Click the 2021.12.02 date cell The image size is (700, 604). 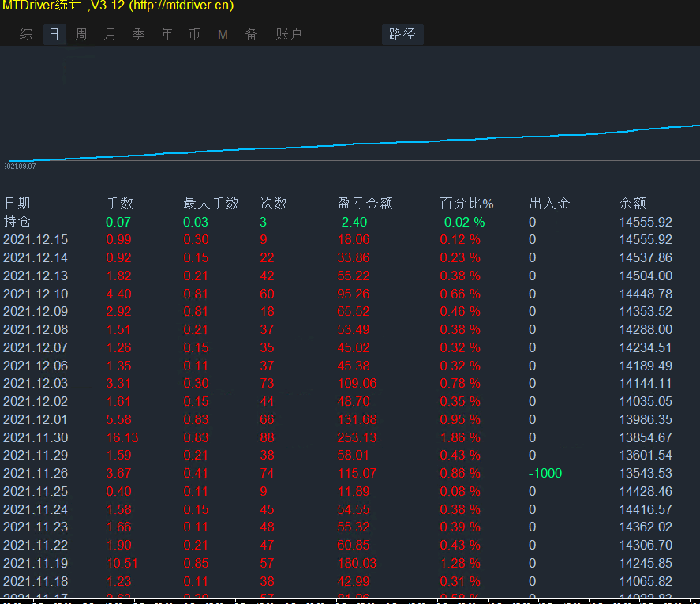pos(36,401)
